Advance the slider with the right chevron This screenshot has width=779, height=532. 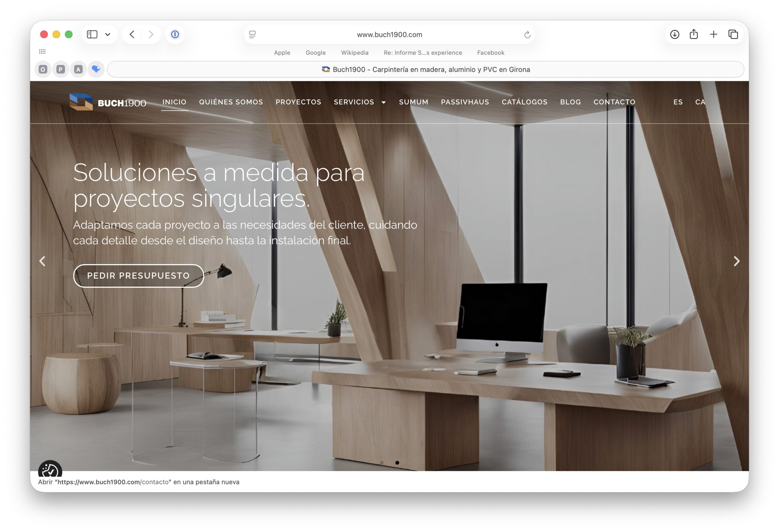736,261
